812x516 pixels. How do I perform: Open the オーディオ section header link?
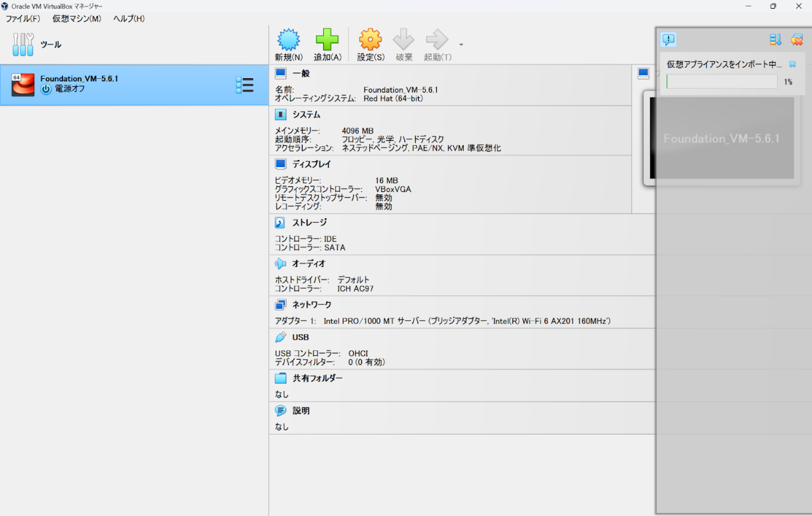coord(309,263)
